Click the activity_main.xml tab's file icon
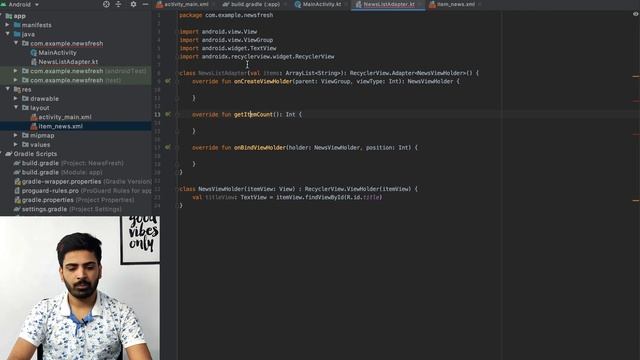The image size is (640, 360). [160, 4]
